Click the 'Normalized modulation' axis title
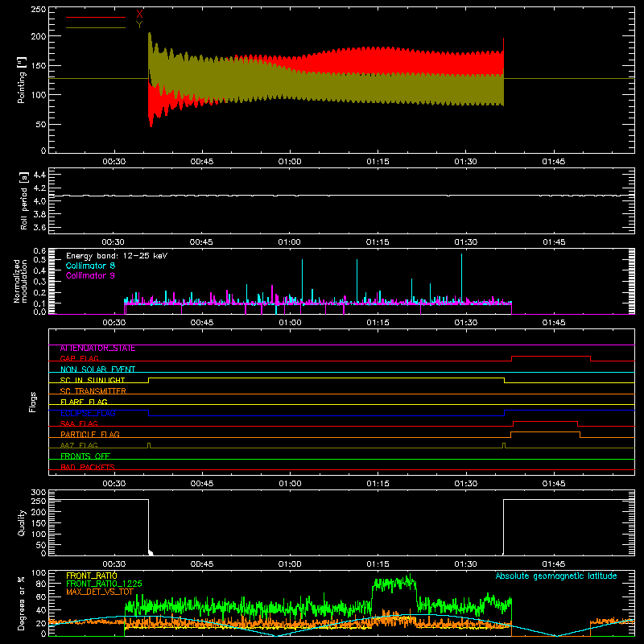 [x=20, y=281]
